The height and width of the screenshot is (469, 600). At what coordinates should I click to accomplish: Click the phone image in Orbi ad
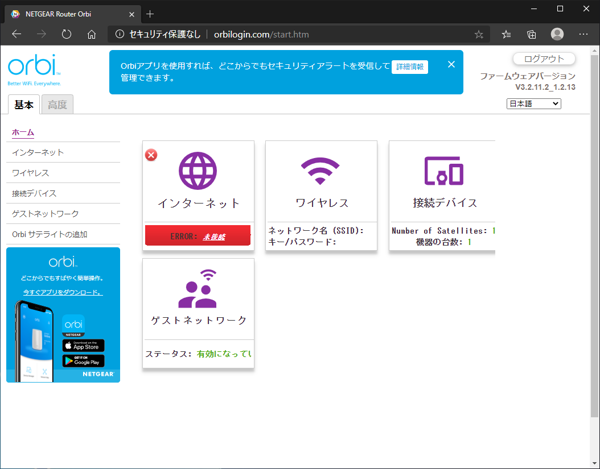[x=36, y=341]
